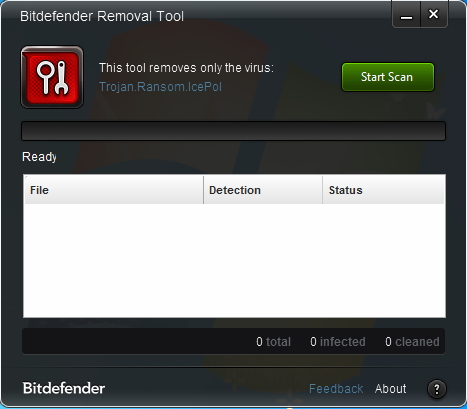Image resolution: width=467 pixels, height=409 pixels.
Task: Click the Bitdefender logo in the footer
Action: (64, 388)
